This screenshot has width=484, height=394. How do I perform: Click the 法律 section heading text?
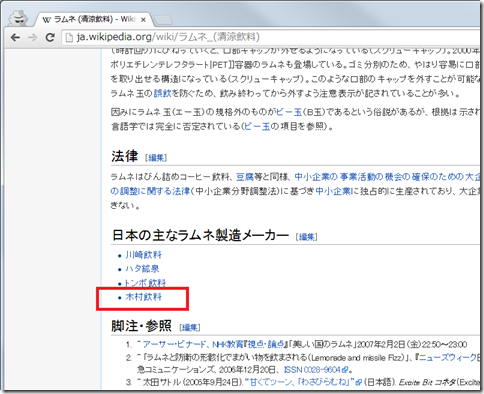pyautogui.click(x=125, y=156)
